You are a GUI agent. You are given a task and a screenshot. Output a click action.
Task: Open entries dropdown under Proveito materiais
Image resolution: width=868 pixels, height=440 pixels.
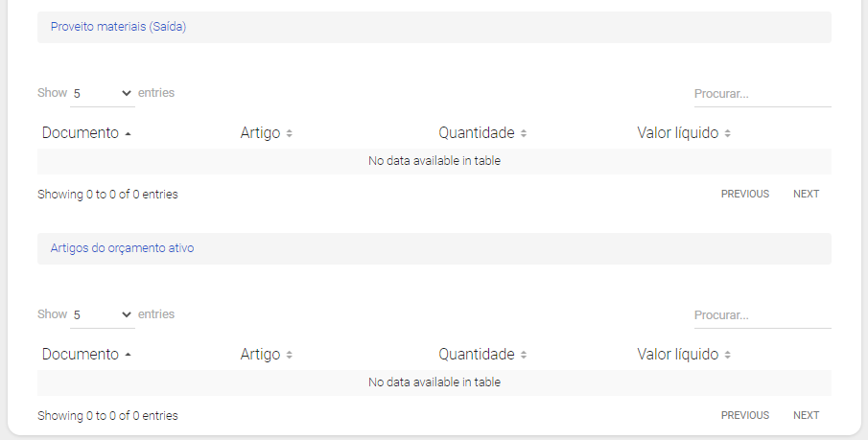coord(102,94)
